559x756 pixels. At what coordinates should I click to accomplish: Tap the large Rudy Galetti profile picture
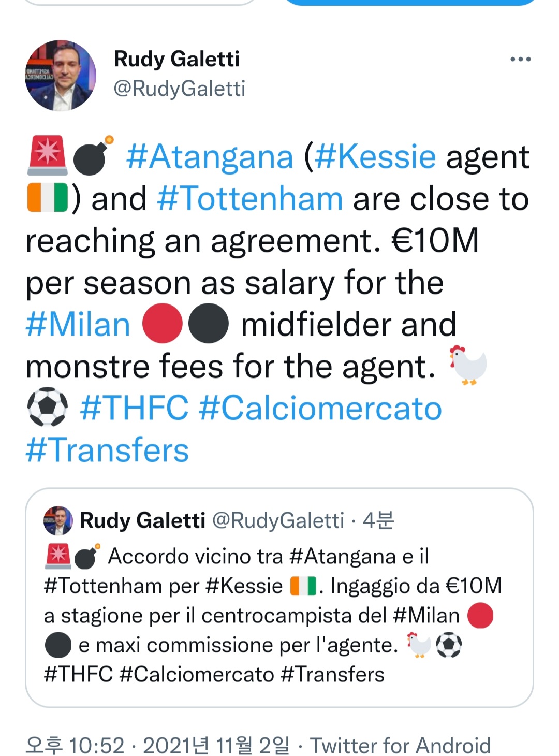point(61,76)
